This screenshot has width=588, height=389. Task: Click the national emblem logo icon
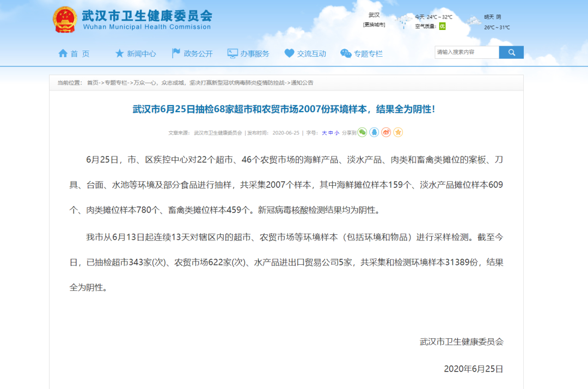65,19
